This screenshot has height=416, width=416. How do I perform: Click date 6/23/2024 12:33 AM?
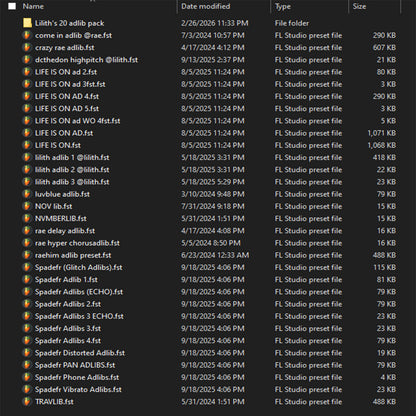pyautogui.click(x=215, y=255)
